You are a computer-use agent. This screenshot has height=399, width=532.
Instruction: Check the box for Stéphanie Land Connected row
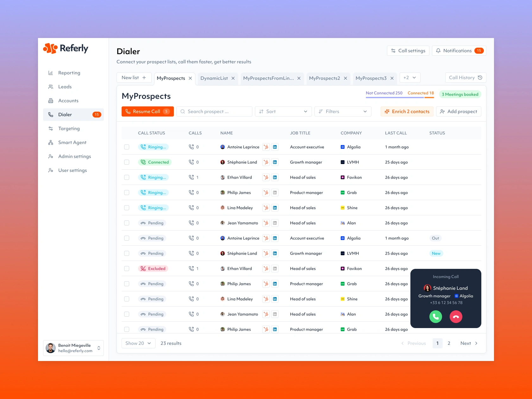(127, 162)
